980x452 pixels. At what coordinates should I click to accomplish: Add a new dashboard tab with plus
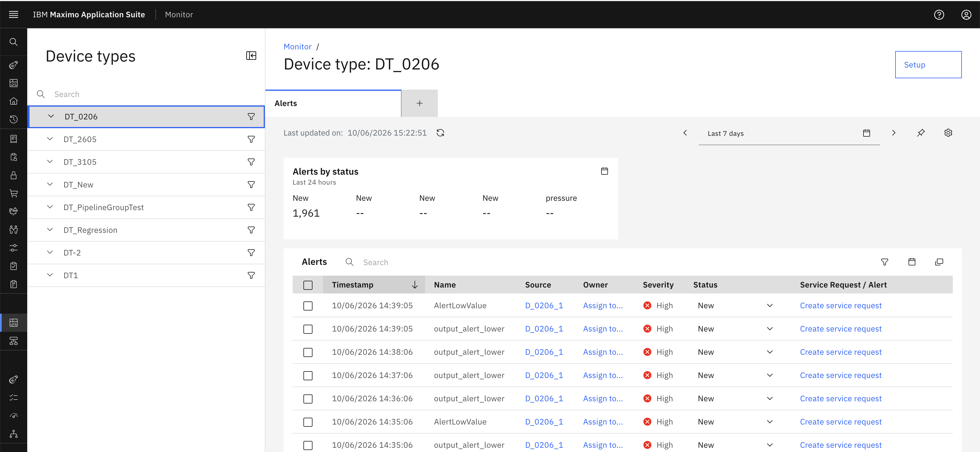pos(419,104)
